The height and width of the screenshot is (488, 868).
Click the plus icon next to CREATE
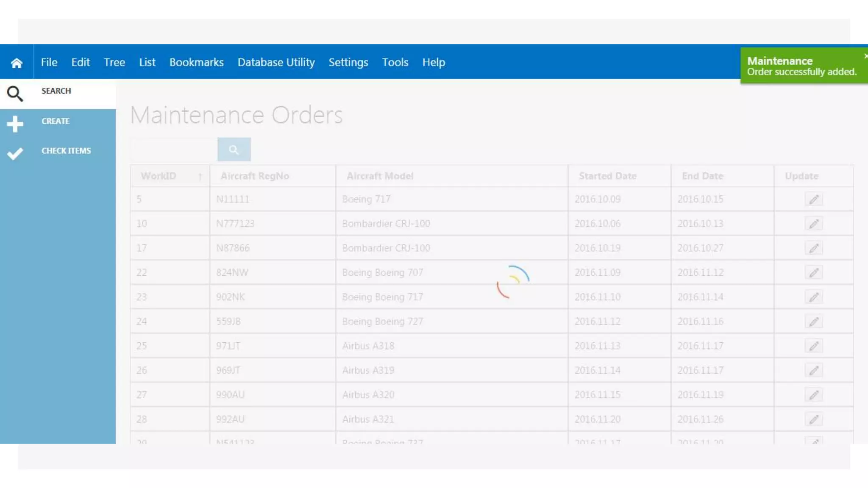click(15, 124)
